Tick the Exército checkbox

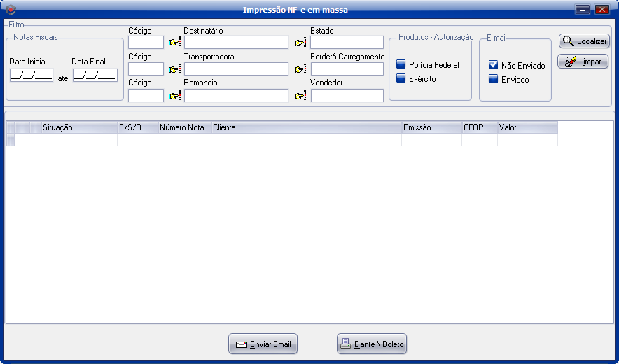point(401,78)
